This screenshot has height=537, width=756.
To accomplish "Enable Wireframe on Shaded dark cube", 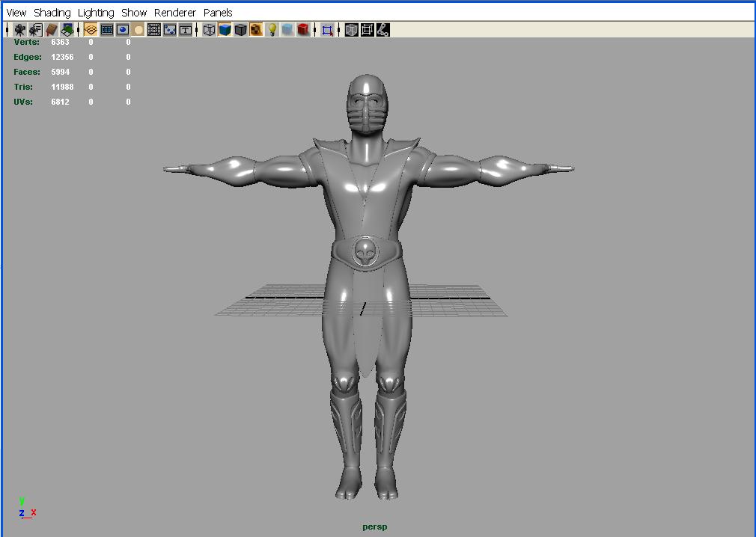I will pyautogui.click(x=240, y=30).
